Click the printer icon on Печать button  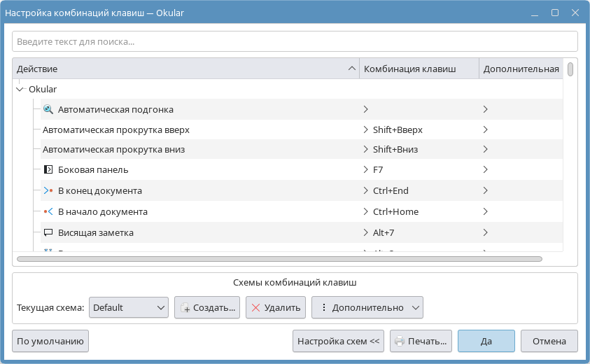click(400, 342)
